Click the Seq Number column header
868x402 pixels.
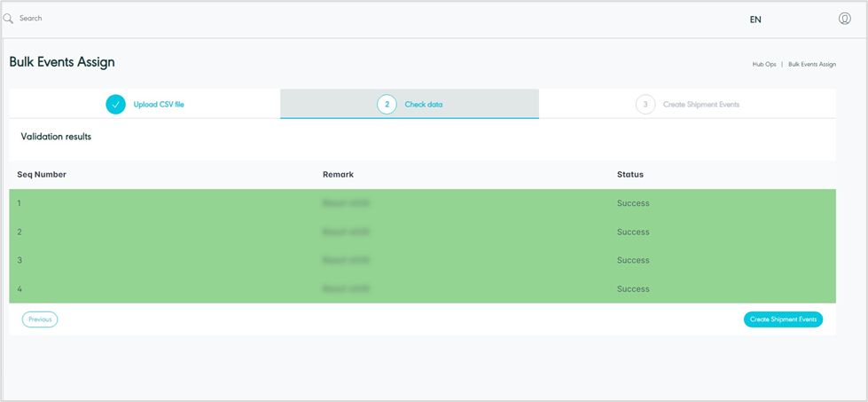(x=42, y=175)
